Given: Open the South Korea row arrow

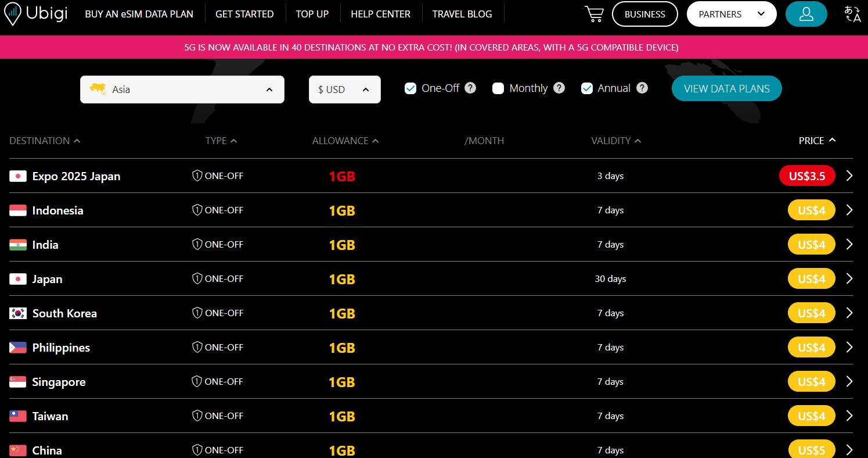Looking at the screenshot, I should tap(849, 313).
